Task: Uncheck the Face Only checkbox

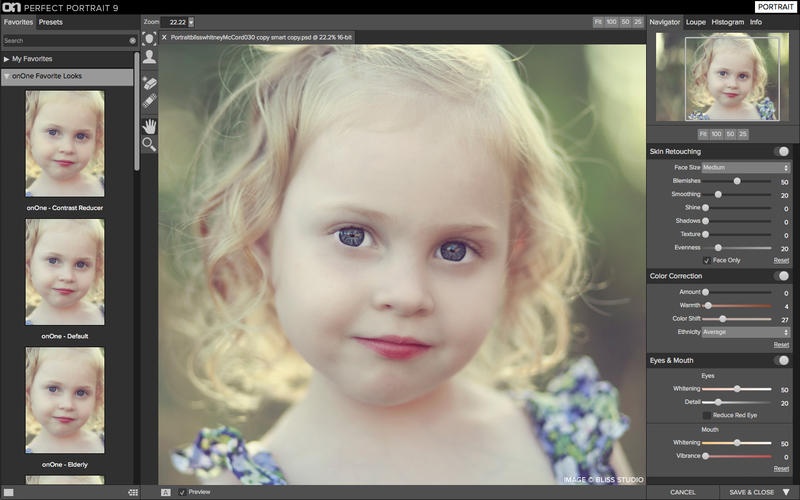Action: 707,260
